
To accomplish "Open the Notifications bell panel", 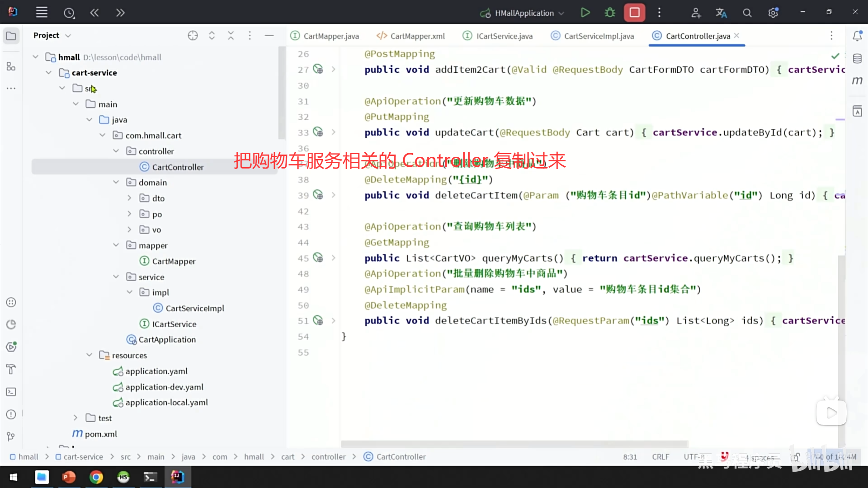I will point(857,36).
